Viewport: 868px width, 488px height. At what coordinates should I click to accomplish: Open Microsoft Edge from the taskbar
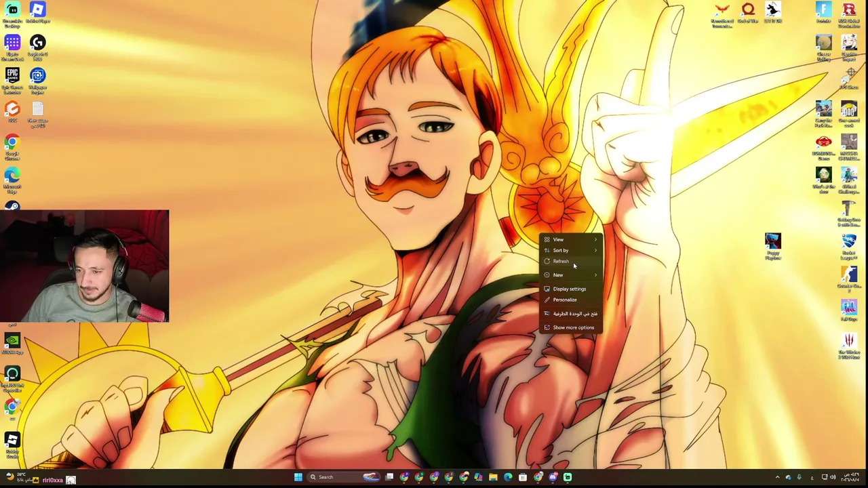coord(508,477)
